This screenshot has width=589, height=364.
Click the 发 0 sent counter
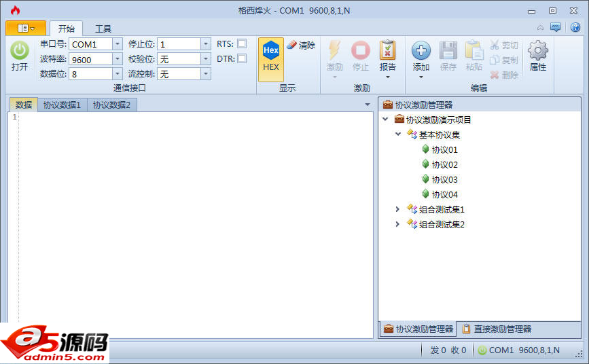[438, 350]
